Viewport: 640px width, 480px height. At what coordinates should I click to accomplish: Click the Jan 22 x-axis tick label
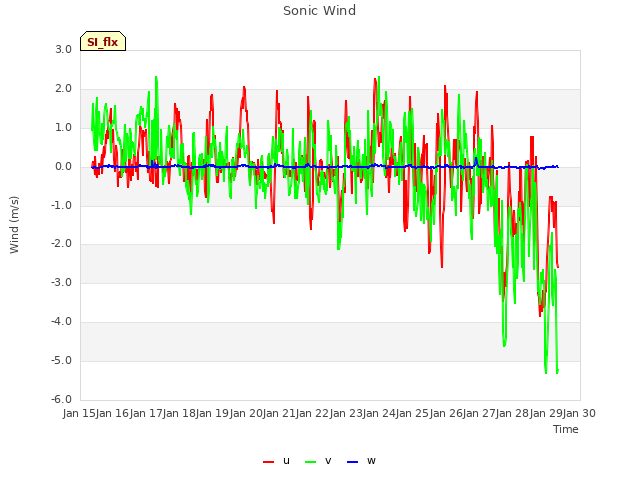[312, 413]
